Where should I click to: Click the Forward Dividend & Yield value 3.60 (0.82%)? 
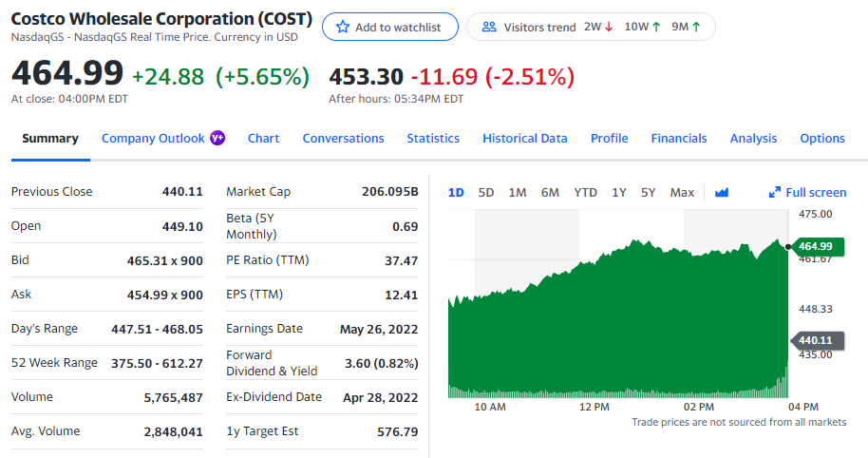click(382, 364)
